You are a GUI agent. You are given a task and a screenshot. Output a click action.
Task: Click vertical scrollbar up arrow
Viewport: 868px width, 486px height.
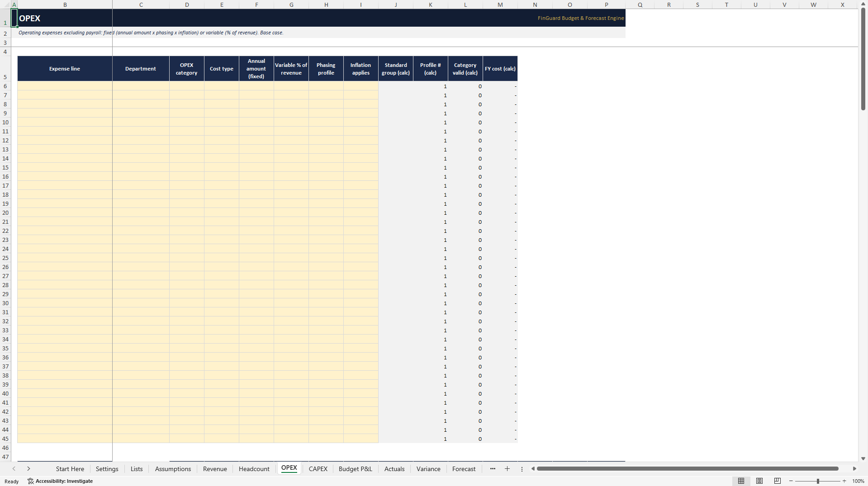pyautogui.click(x=863, y=4)
